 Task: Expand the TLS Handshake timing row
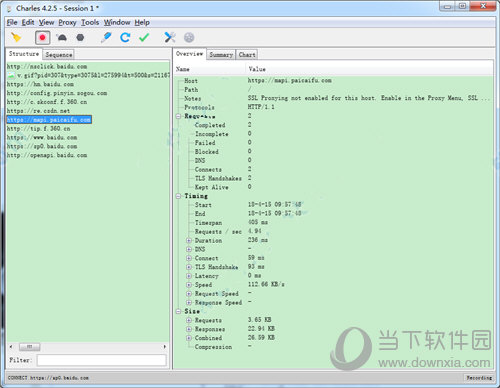tap(189, 267)
